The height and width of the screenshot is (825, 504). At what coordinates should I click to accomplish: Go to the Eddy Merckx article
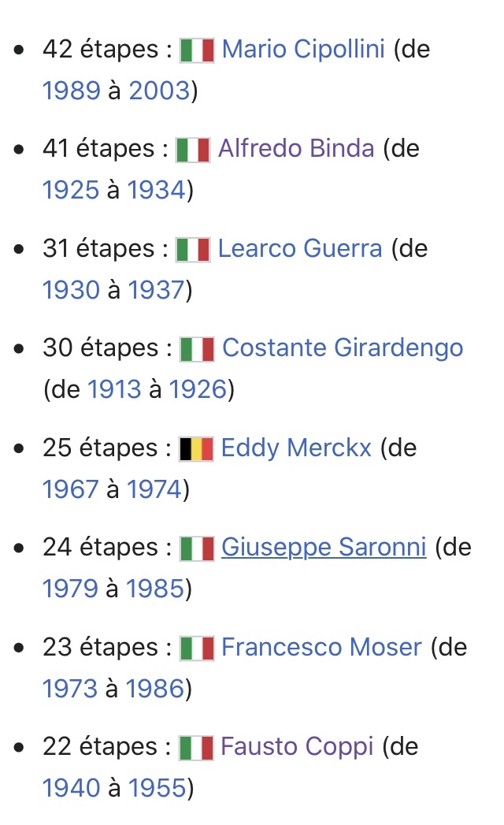click(x=296, y=448)
